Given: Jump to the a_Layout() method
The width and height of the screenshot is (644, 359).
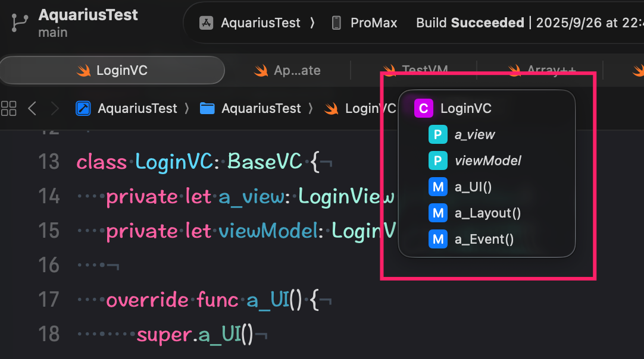Looking at the screenshot, I should click(x=487, y=213).
